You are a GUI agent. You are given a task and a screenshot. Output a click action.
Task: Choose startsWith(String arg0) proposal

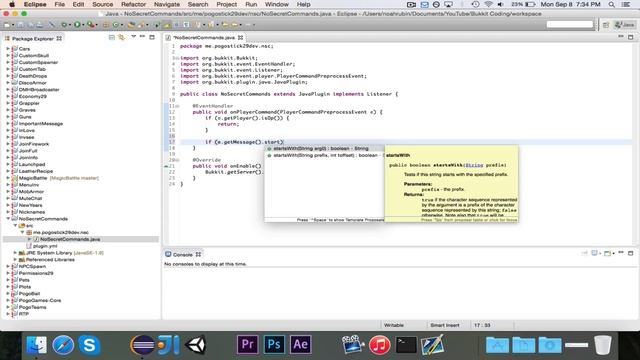(324, 149)
